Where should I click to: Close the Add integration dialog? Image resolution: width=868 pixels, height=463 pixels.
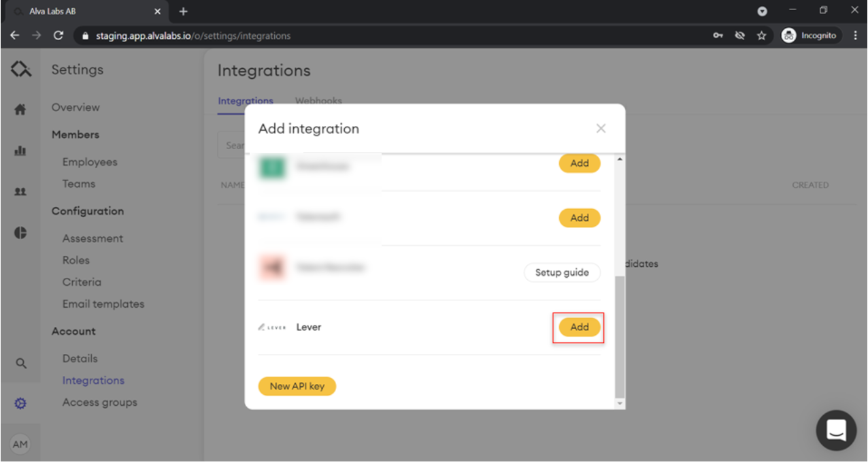[601, 128]
